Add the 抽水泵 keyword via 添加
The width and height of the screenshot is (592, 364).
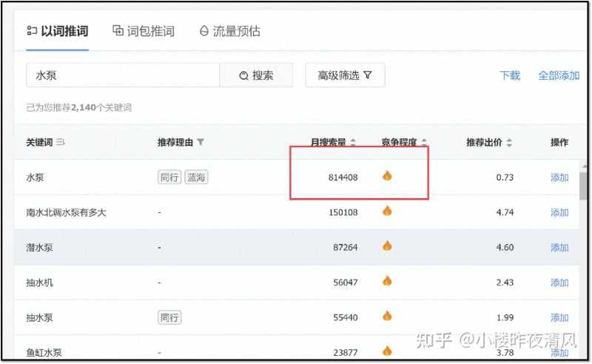pos(559,318)
